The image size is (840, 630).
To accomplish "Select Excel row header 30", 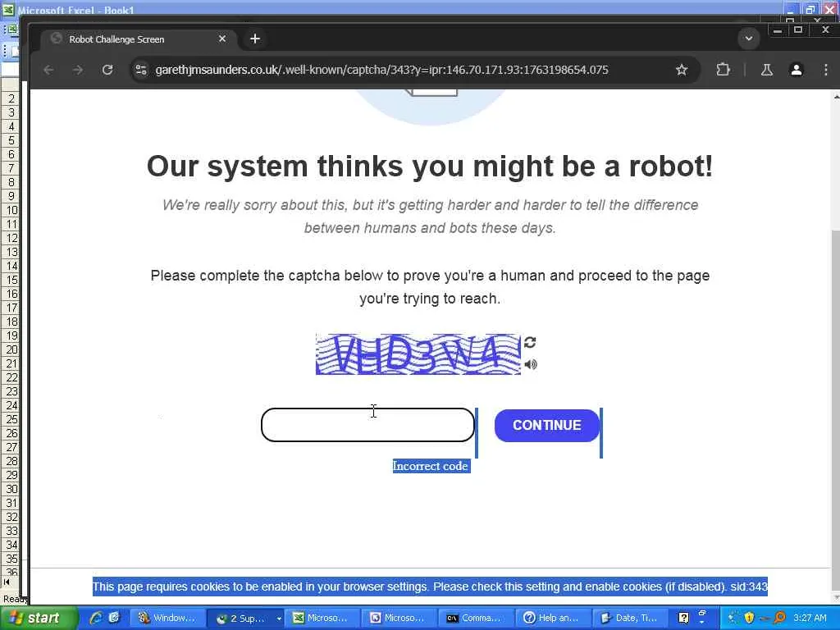I will 11,489.
